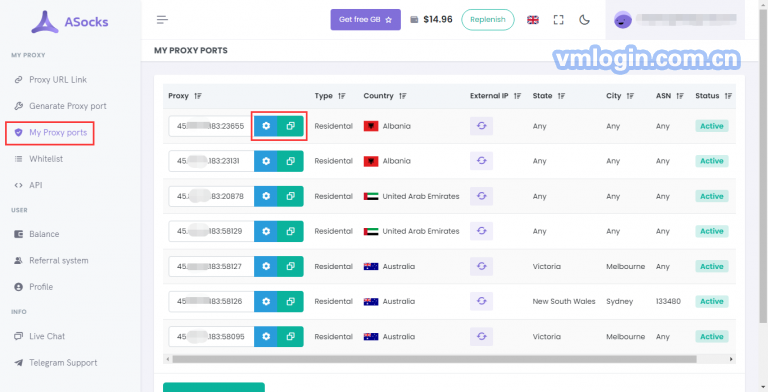Click the table horizontal scrollbar
Viewport: 768px width, 392px height.
434,359
